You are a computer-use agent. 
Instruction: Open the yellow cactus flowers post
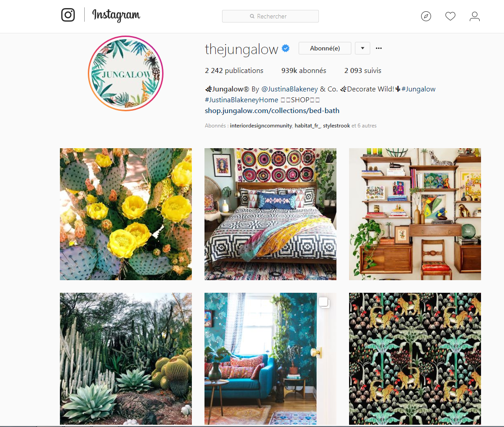[126, 214]
